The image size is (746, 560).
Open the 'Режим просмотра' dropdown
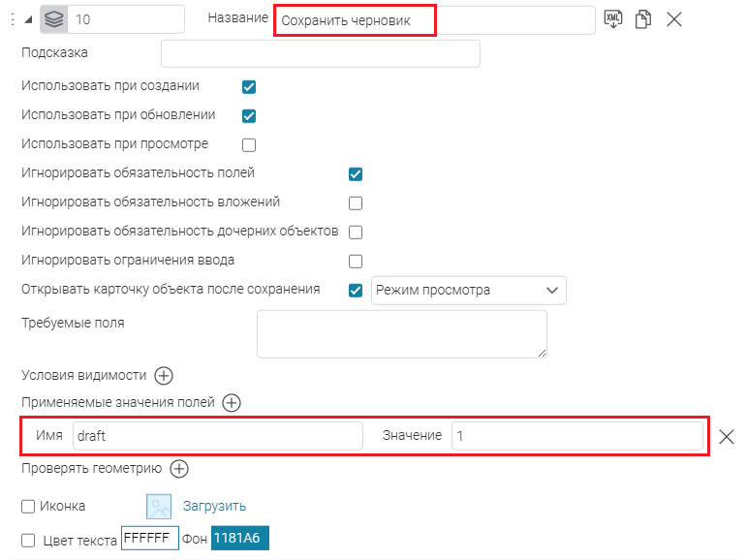[468, 291]
